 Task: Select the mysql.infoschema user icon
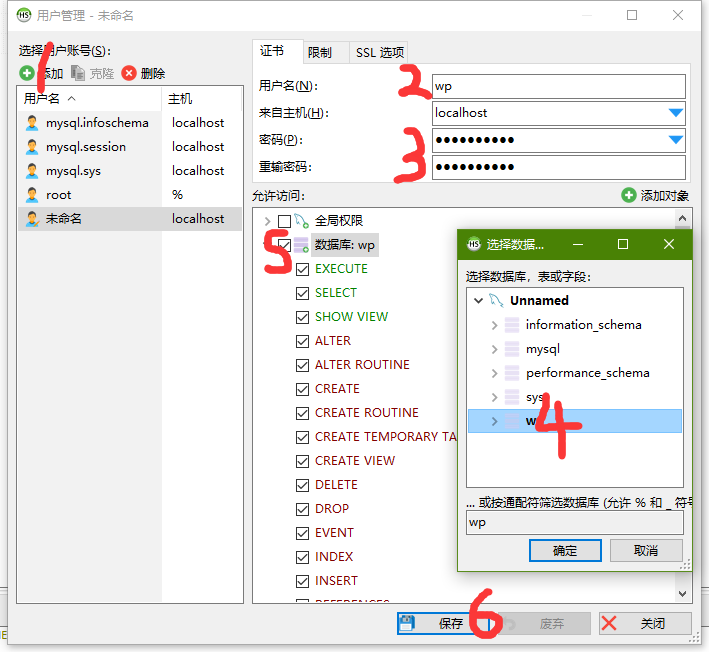[x=32, y=123]
